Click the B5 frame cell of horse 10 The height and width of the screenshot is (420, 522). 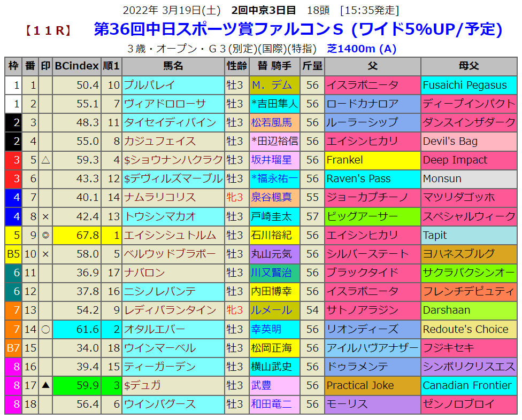(13, 254)
